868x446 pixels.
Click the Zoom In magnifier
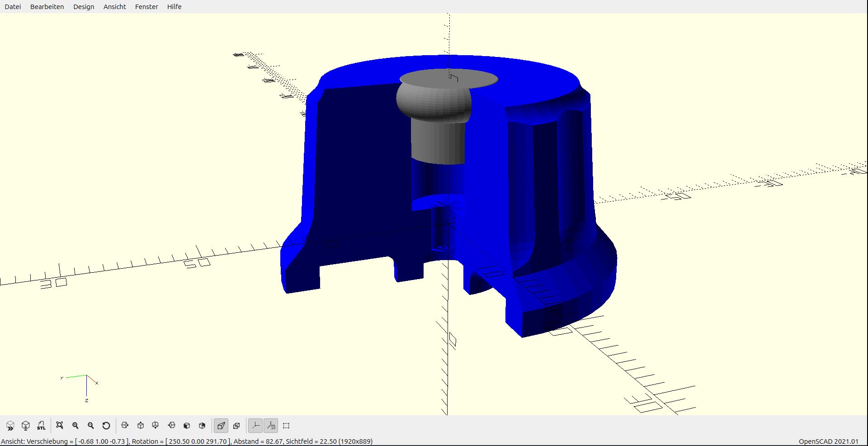click(75, 426)
